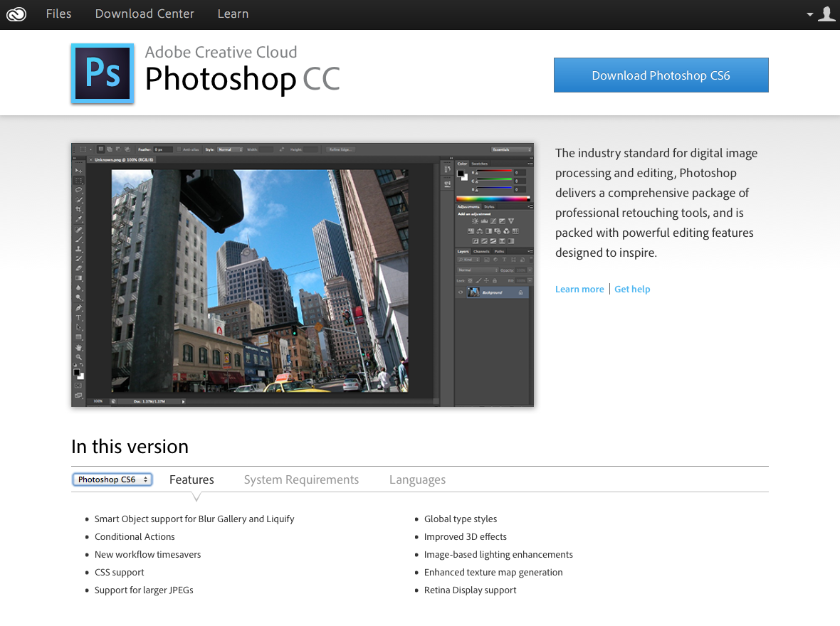Select the Dodge tool in preview toolbar
This screenshot has width=840, height=626.
tap(79, 297)
